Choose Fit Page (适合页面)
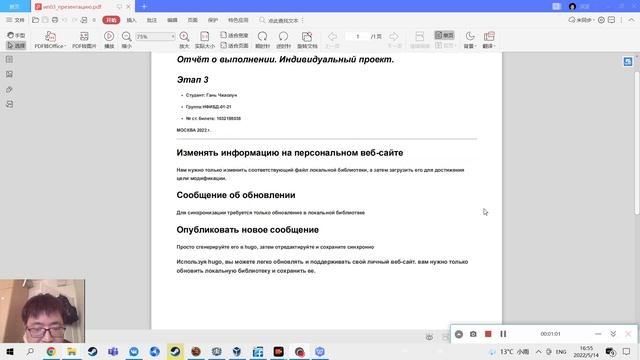 [x=234, y=45]
